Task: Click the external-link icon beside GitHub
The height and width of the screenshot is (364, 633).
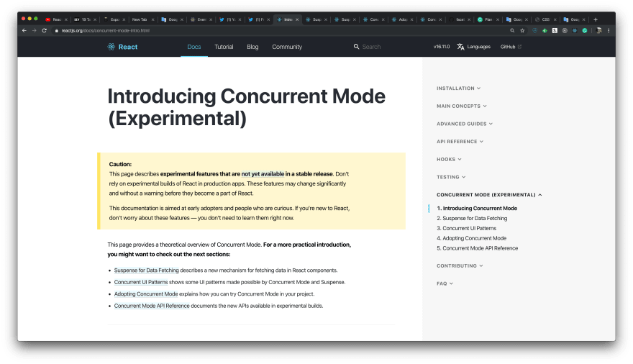Action: [519, 47]
